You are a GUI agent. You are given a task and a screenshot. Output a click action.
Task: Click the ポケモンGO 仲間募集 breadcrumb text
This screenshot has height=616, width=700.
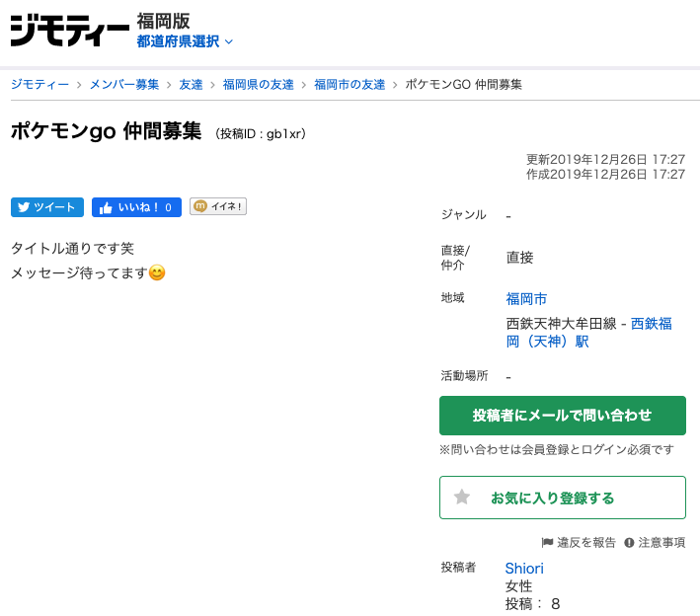pyautogui.click(x=463, y=84)
